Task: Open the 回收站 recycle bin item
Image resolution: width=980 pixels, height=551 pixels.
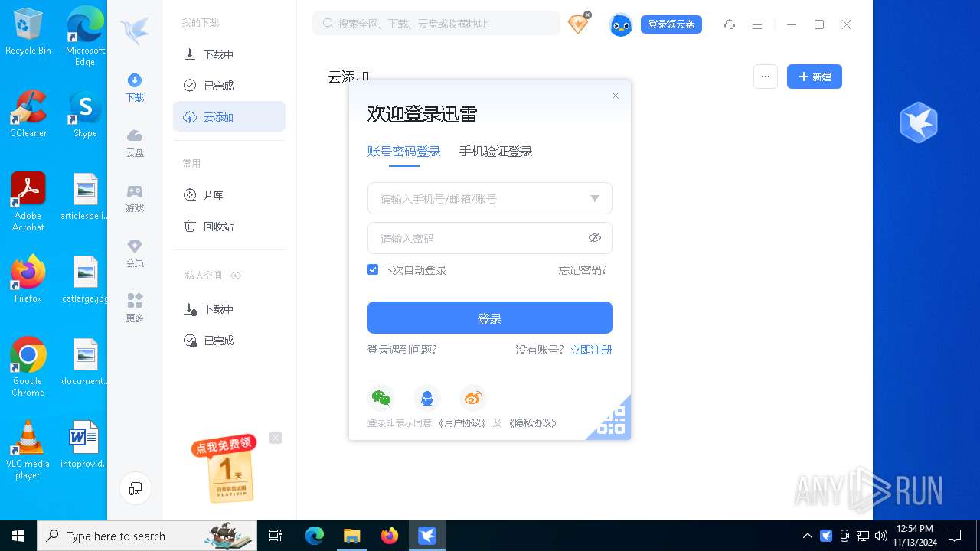Action: [229, 227]
